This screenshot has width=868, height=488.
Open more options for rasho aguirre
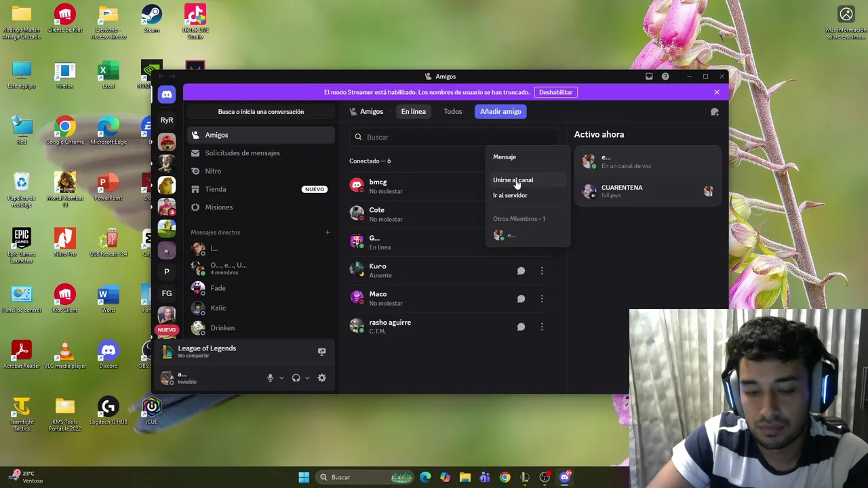click(542, 327)
